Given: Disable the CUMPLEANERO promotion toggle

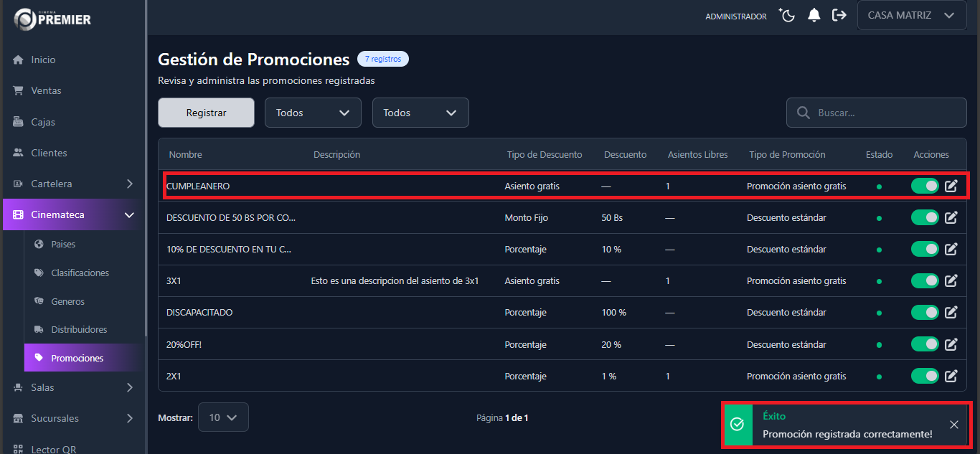Looking at the screenshot, I should (x=925, y=186).
